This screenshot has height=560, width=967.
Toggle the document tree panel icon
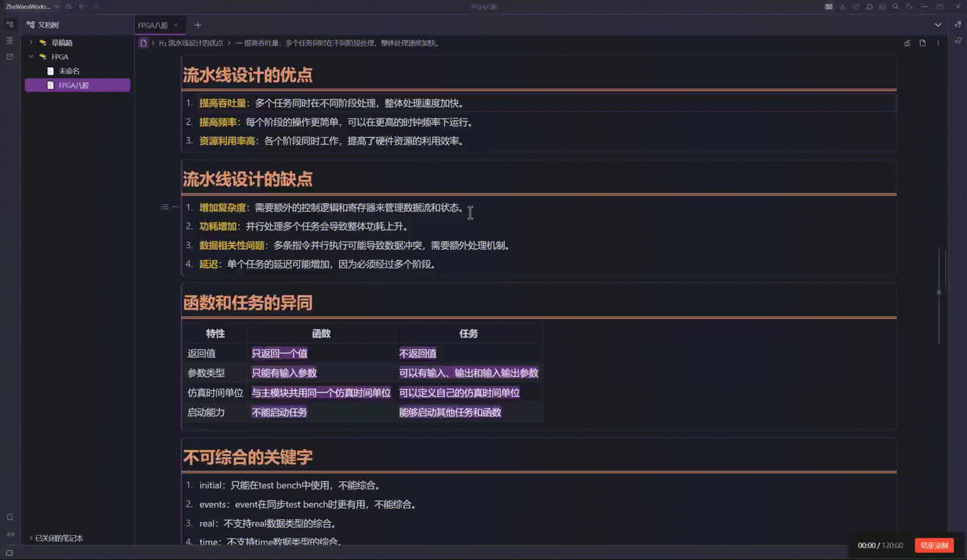(x=9, y=24)
